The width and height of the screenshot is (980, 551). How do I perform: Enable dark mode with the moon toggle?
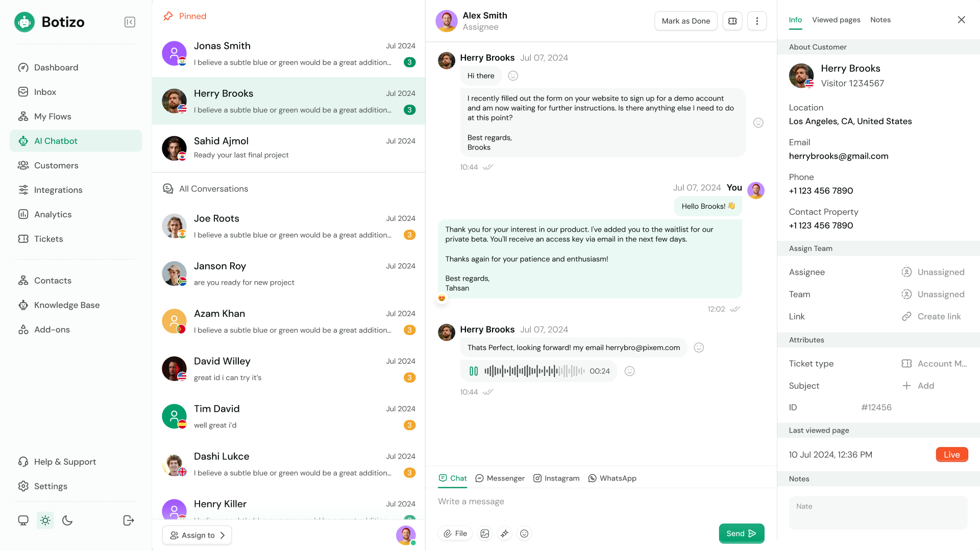coord(67,520)
